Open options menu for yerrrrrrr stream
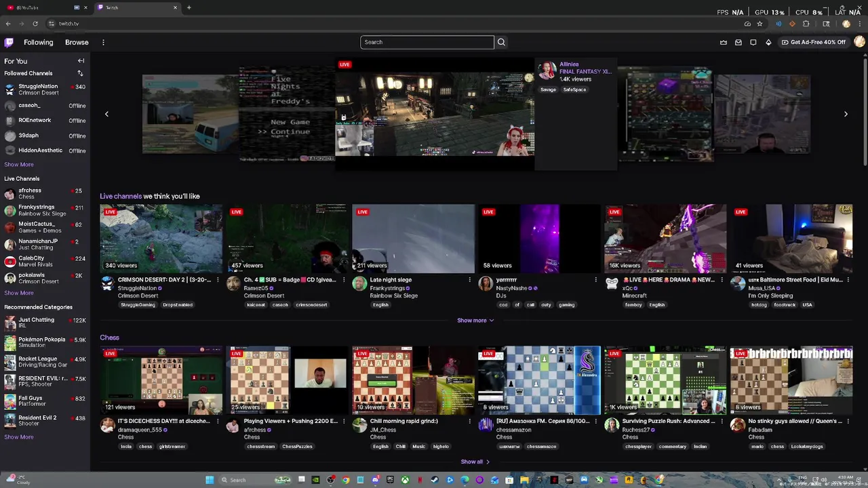868x488 pixels. click(x=595, y=280)
